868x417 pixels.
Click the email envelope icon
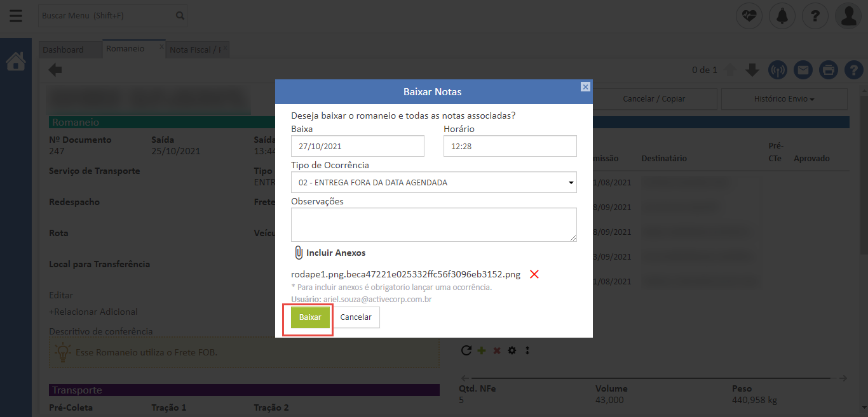click(803, 70)
